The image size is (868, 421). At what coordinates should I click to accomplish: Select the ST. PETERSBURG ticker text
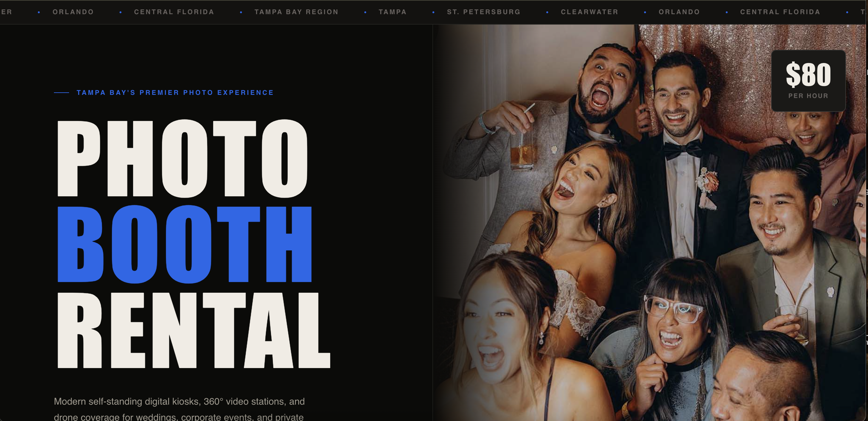(484, 12)
